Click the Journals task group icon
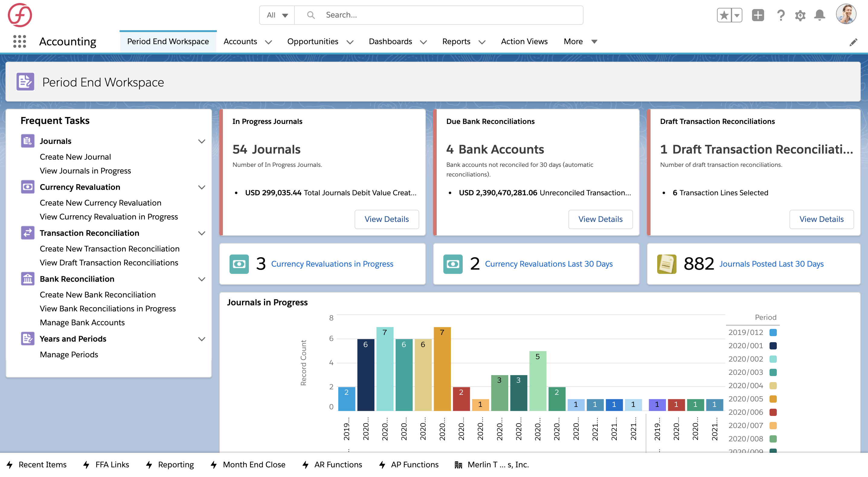This screenshot has height=477, width=868. pyautogui.click(x=27, y=141)
